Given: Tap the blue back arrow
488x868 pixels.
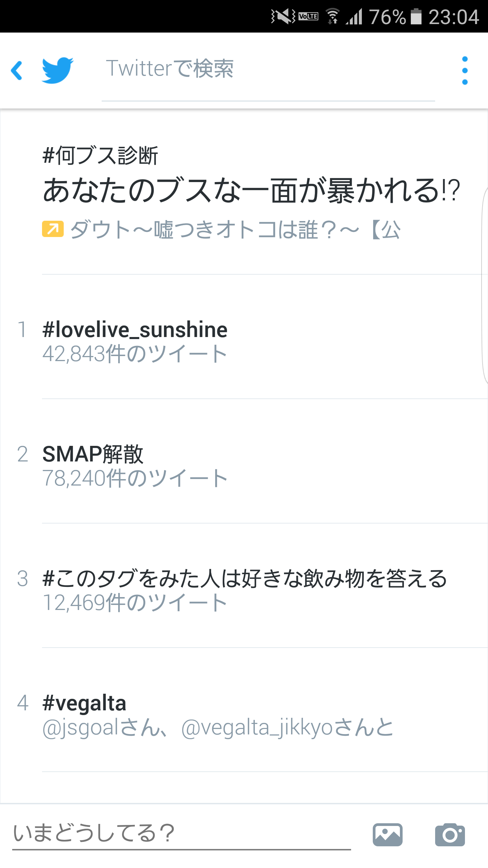Looking at the screenshot, I should coord(17,71).
